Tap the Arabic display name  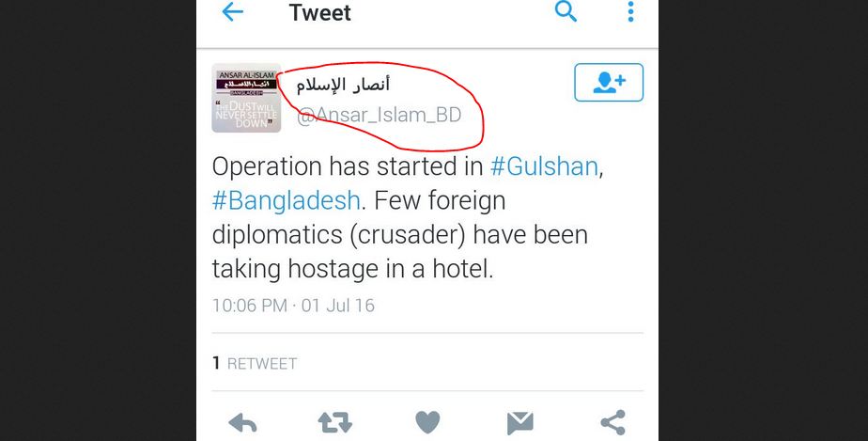coord(343,85)
